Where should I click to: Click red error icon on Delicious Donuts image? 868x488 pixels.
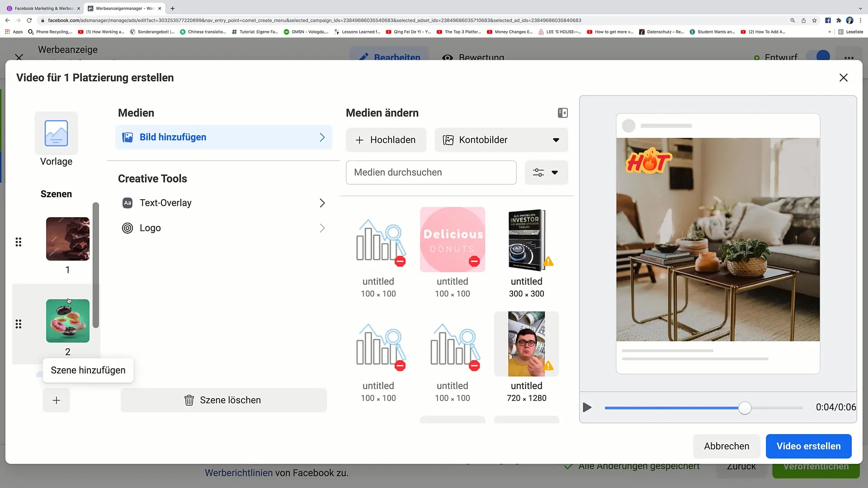point(474,261)
